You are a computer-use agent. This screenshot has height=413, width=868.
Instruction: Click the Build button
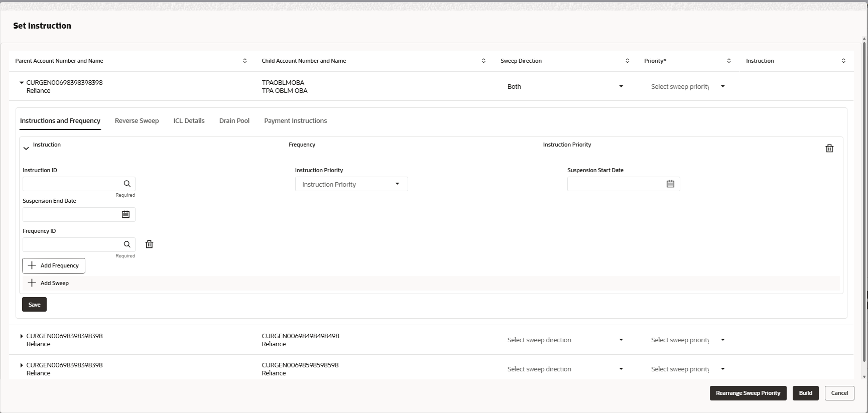pyautogui.click(x=805, y=393)
